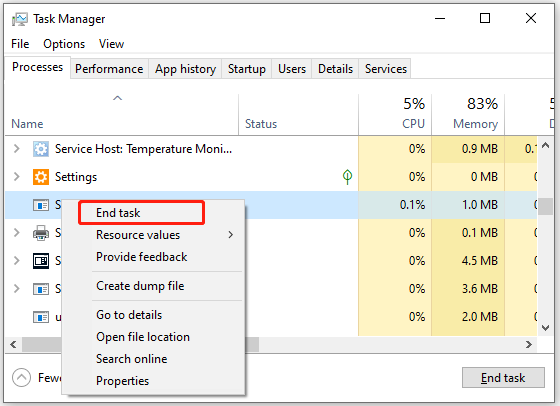Choose Open file location menu entry
The height and width of the screenshot is (406, 560).
click(x=143, y=337)
